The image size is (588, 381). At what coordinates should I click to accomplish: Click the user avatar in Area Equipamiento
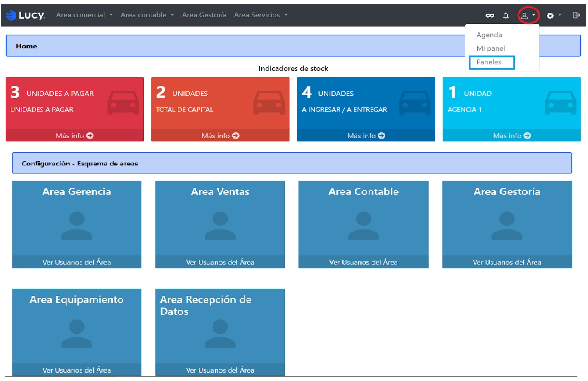click(x=76, y=333)
